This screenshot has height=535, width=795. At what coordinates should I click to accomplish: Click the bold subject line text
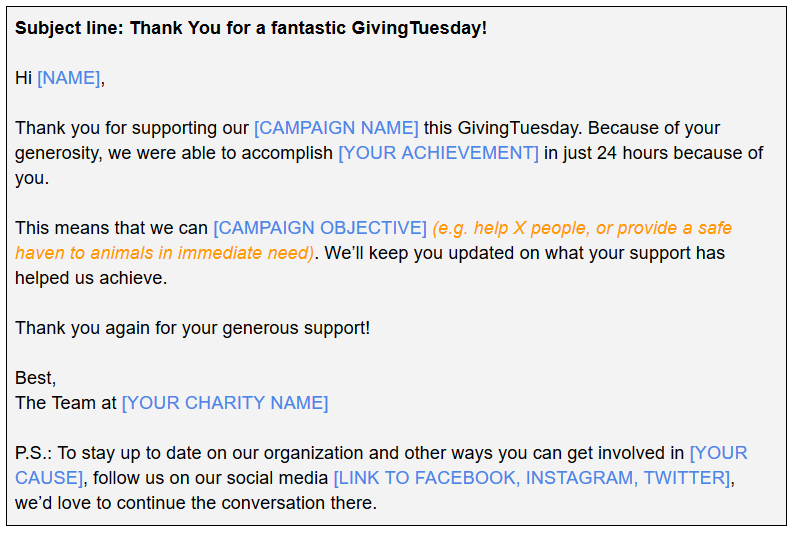click(x=251, y=28)
